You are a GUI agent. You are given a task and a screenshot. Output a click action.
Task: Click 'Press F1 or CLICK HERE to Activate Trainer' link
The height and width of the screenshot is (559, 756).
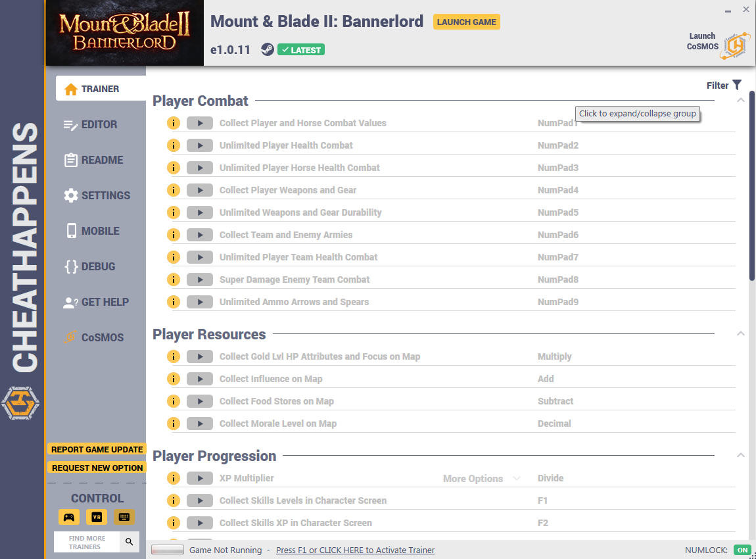tap(356, 550)
